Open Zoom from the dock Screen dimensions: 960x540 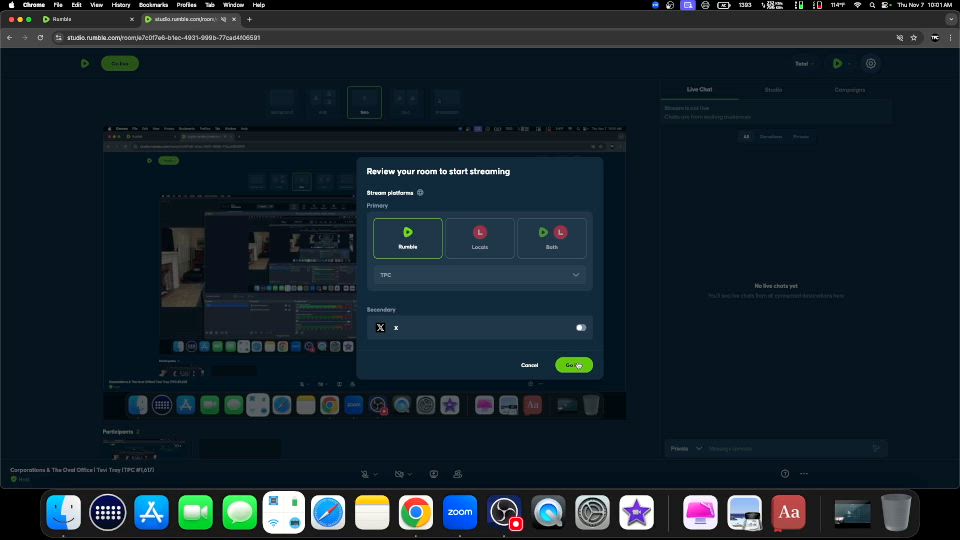(x=460, y=512)
